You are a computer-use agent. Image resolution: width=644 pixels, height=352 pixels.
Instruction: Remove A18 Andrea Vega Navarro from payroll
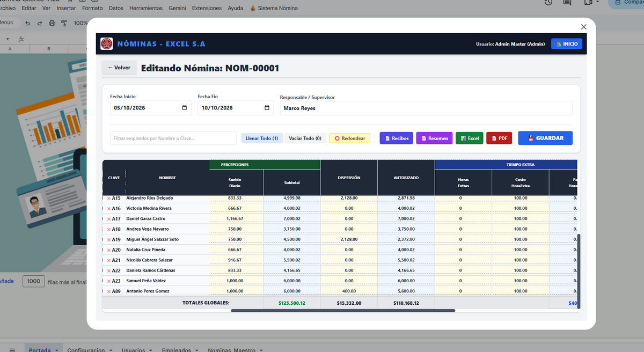(108, 229)
